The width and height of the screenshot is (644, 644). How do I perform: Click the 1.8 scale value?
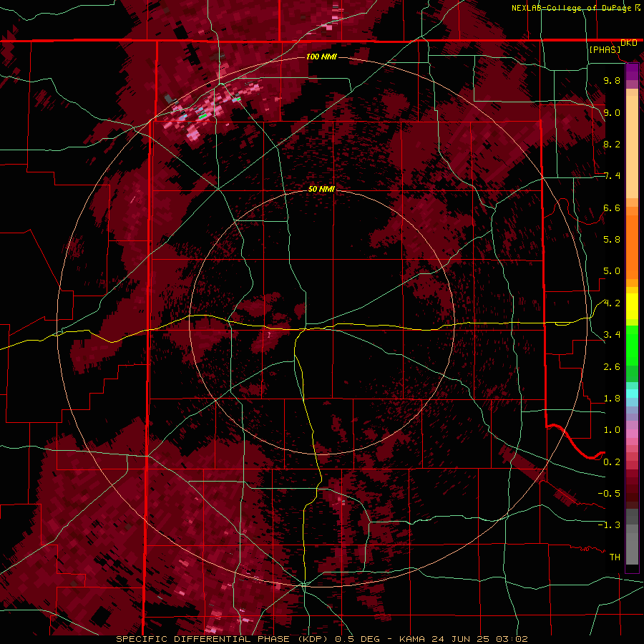(x=612, y=399)
